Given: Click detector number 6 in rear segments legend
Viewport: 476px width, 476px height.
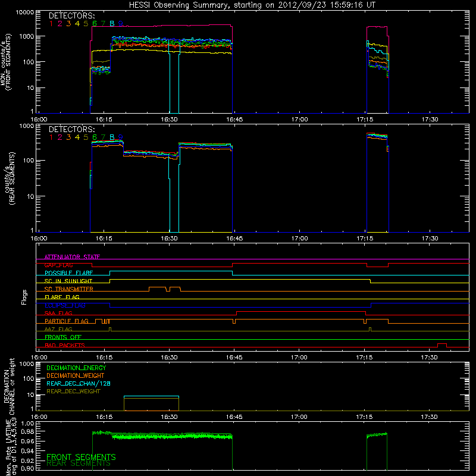Looking at the screenshot, I should tap(95, 137).
